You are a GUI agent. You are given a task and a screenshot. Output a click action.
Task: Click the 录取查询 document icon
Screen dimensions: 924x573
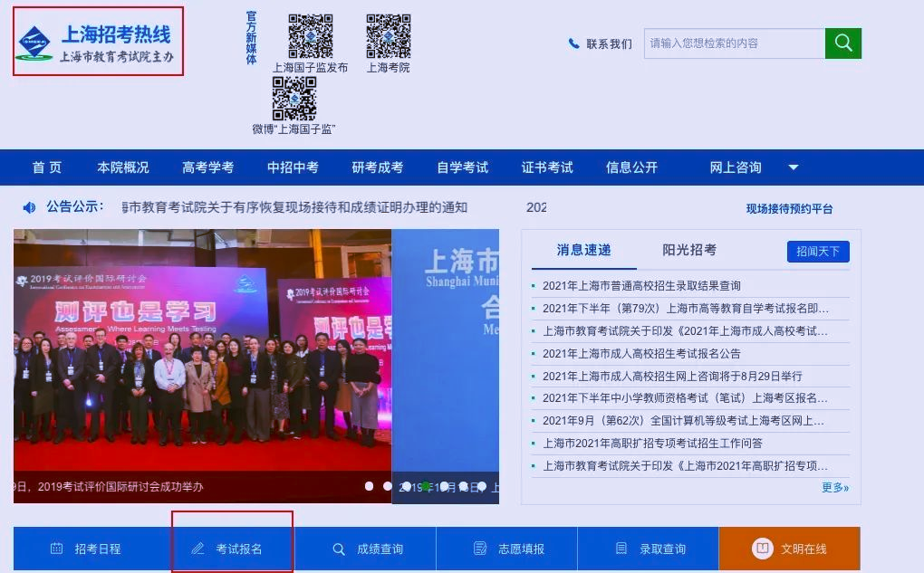pos(621,549)
